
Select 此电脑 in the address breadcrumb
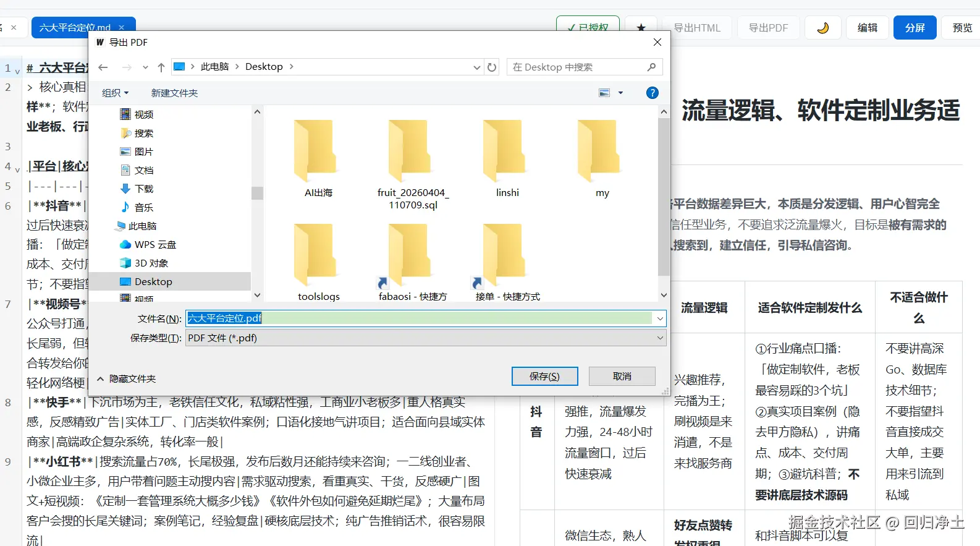(214, 67)
